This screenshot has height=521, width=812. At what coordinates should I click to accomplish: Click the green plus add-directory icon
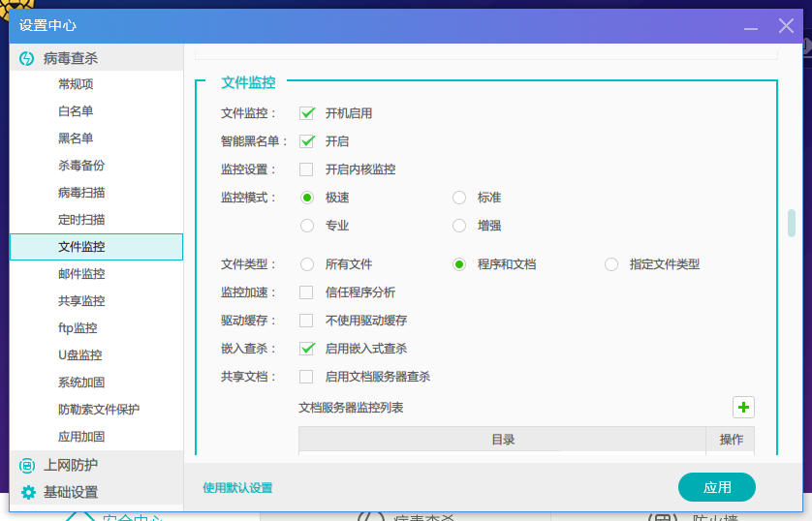pyautogui.click(x=743, y=408)
